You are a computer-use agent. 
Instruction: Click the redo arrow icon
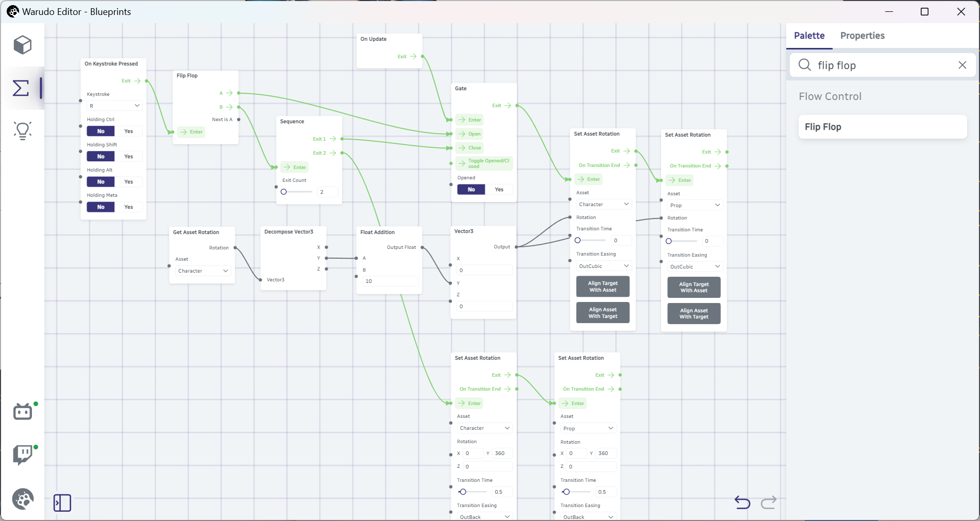tap(769, 502)
